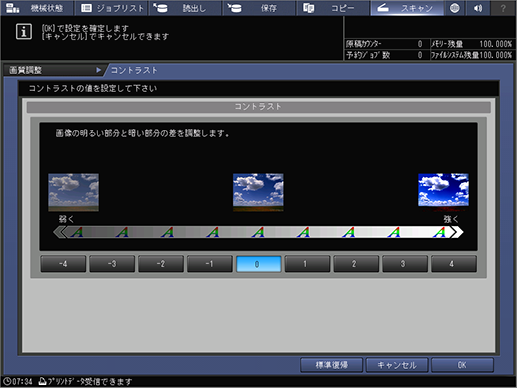This screenshot has width=517, height=388.
Task: Set contrast to 1
Action: click(307, 264)
